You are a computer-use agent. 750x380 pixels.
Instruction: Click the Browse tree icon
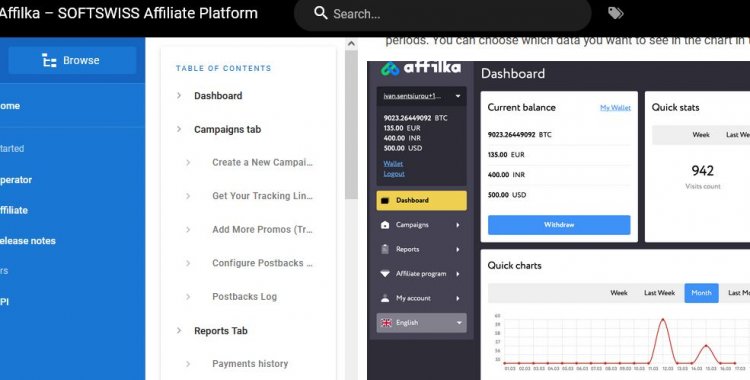pos(49,60)
